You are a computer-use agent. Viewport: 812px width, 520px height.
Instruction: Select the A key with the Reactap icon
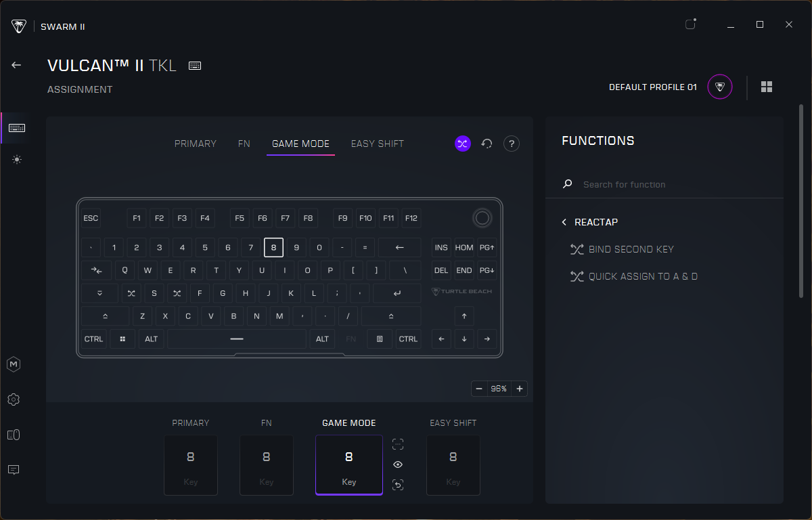[131, 293]
